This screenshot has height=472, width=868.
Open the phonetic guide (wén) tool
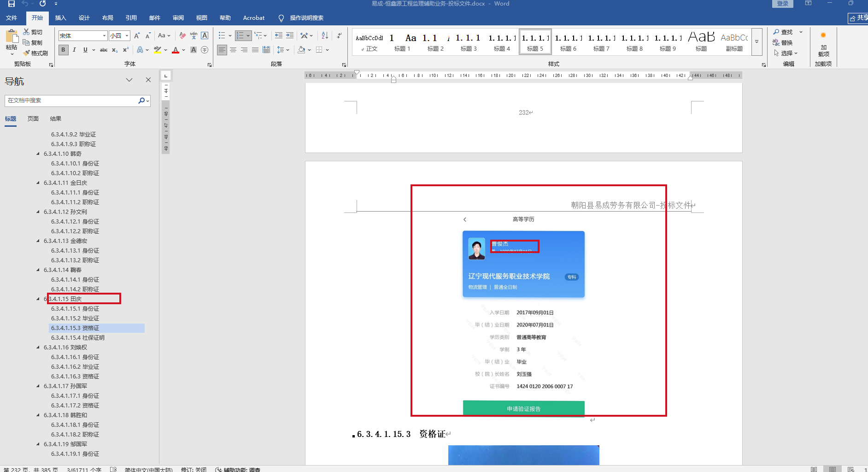pyautogui.click(x=194, y=35)
